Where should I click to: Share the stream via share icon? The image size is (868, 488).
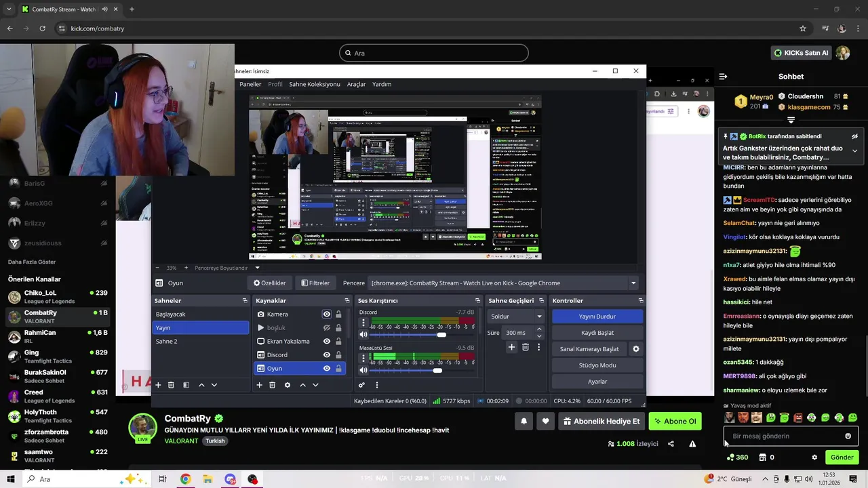pos(671,444)
